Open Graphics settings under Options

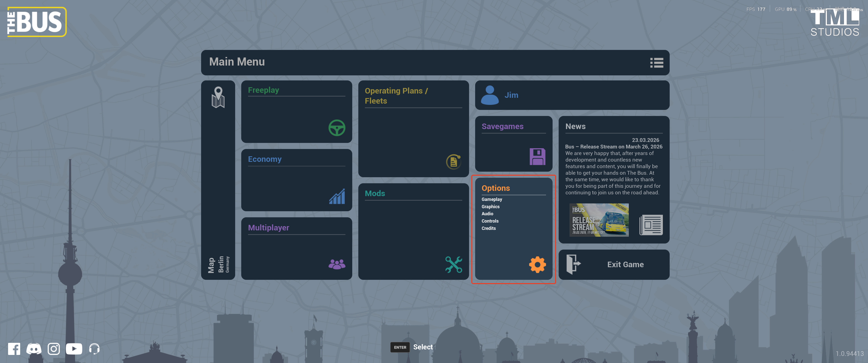click(x=490, y=207)
